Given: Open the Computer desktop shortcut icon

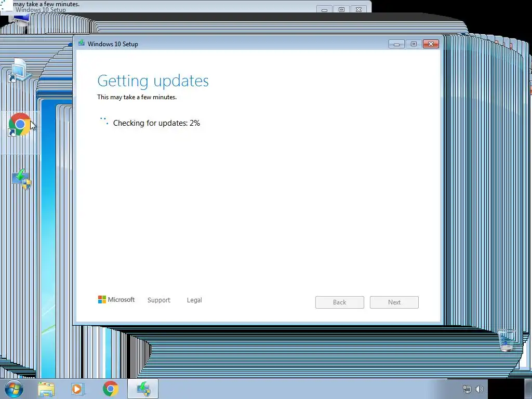Looking at the screenshot, I should (19, 70).
